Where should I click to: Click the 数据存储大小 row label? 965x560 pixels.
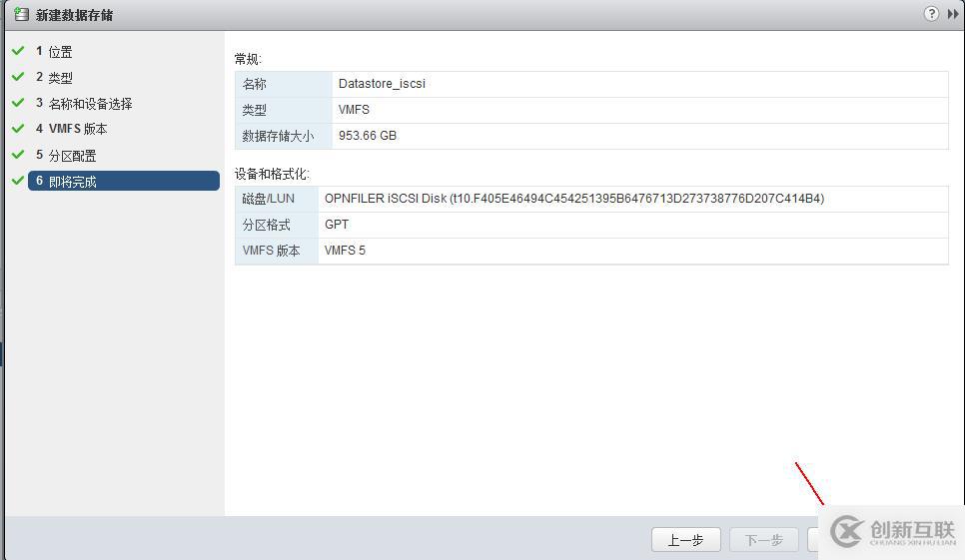point(278,136)
